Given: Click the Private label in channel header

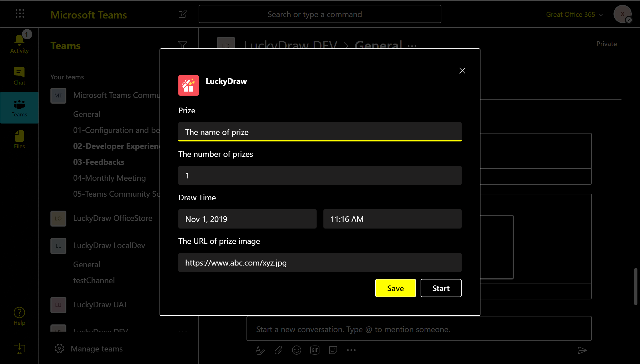Looking at the screenshot, I should point(607,44).
